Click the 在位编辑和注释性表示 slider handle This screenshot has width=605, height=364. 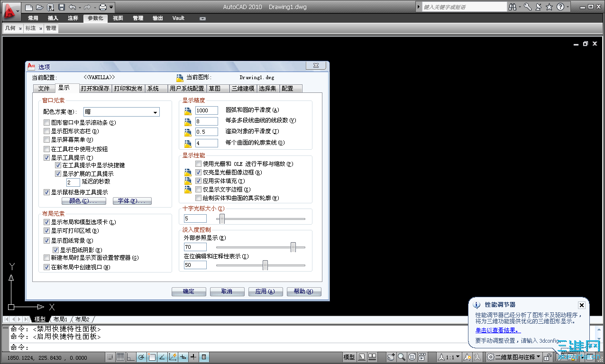pos(265,265)
